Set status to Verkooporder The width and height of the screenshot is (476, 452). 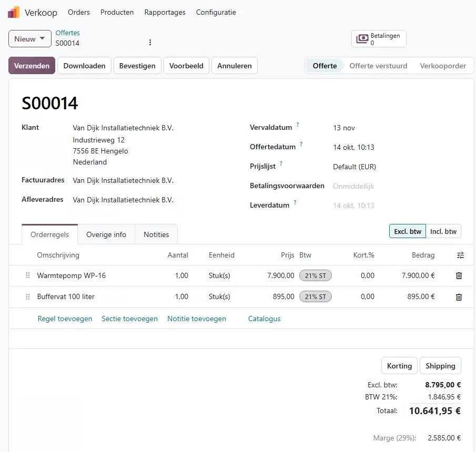click(443, 66)
